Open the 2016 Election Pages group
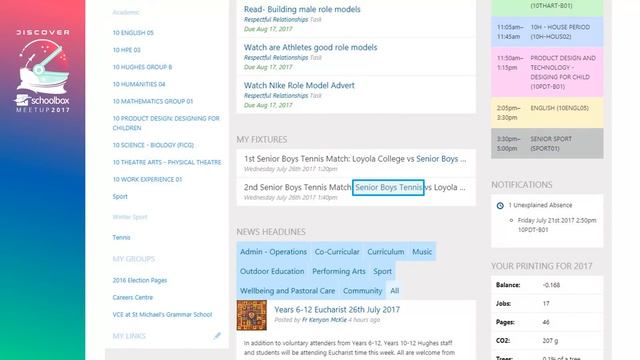This screenshot has width=640, height=360. (140, 280)
